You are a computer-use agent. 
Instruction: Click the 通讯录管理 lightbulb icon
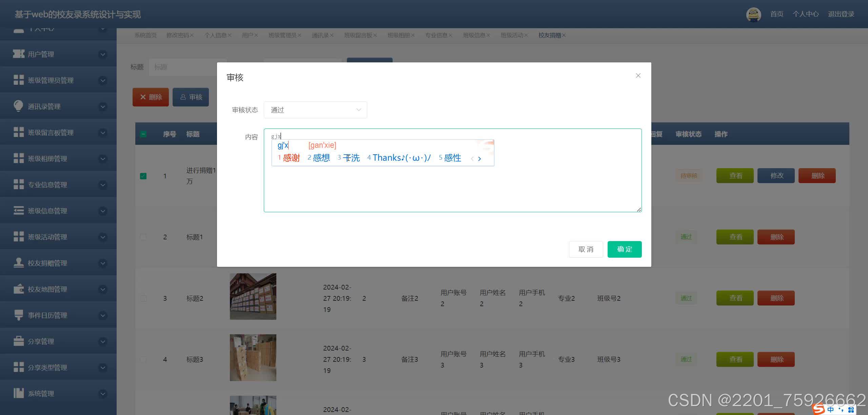click(18, 106)
